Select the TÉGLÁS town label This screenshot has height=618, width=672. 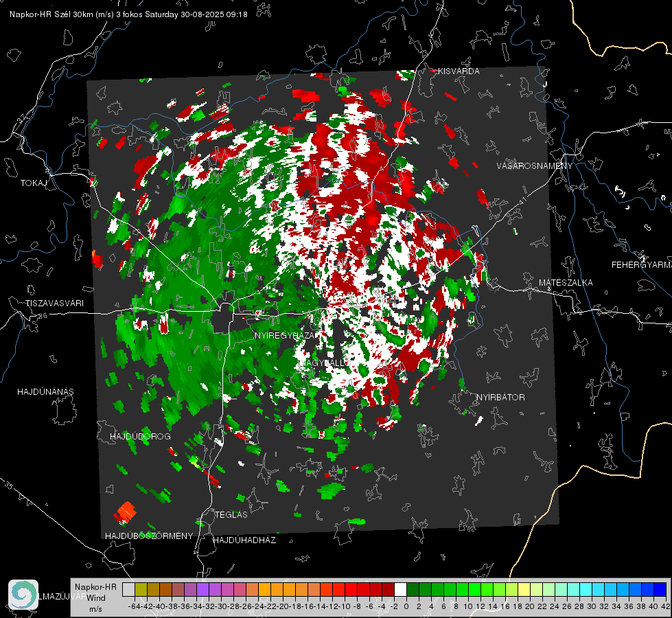click(x=231, y=515)
